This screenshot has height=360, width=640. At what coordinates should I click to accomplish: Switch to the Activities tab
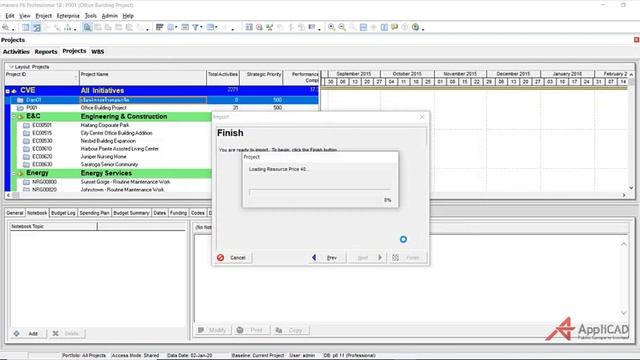tap(16, 51)
